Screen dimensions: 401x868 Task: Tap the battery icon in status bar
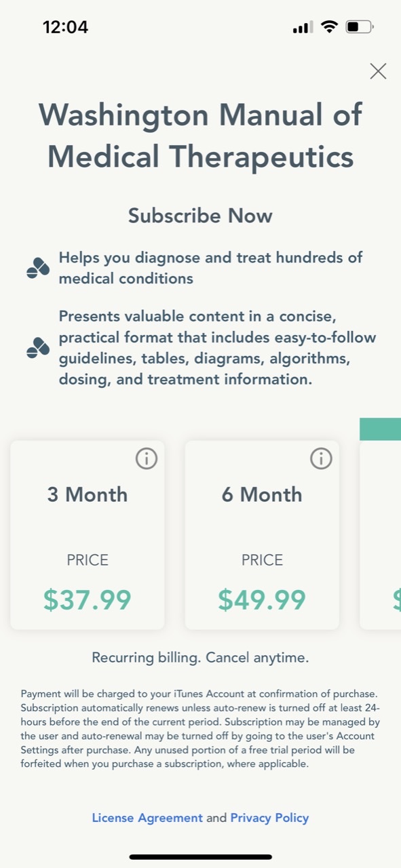[360, 27]
